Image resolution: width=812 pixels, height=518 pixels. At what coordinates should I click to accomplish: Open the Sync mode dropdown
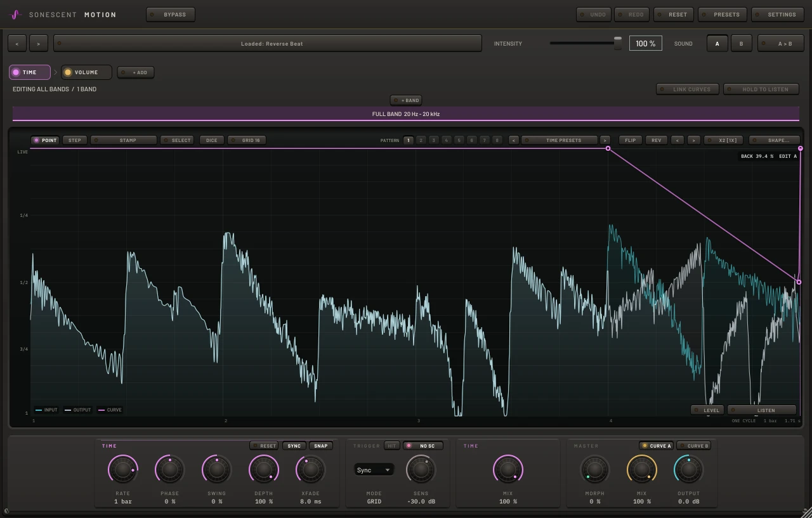point(374,470)
